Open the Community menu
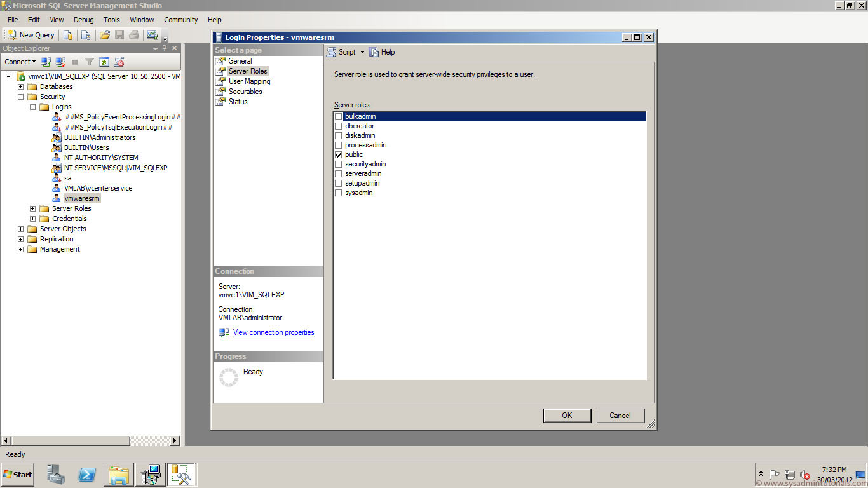This screenshot has height=488, width=868. [x=181, y=20]
